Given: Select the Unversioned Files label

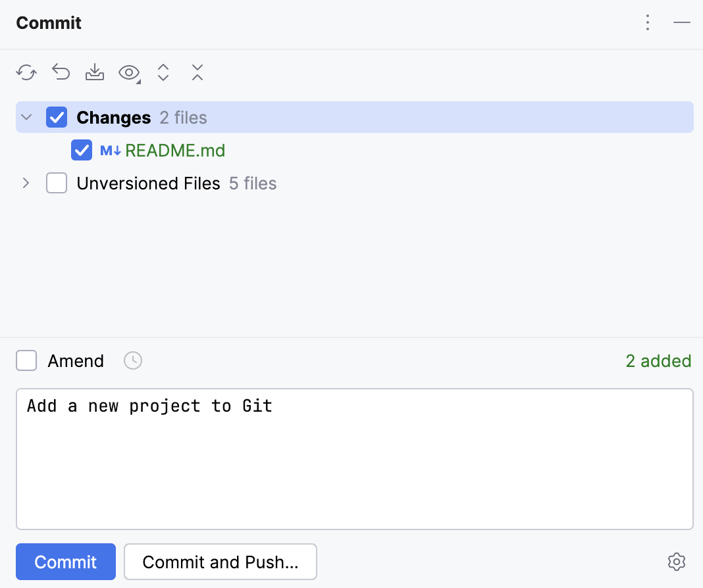Looking at the screenshot, I should pos(147,183).
